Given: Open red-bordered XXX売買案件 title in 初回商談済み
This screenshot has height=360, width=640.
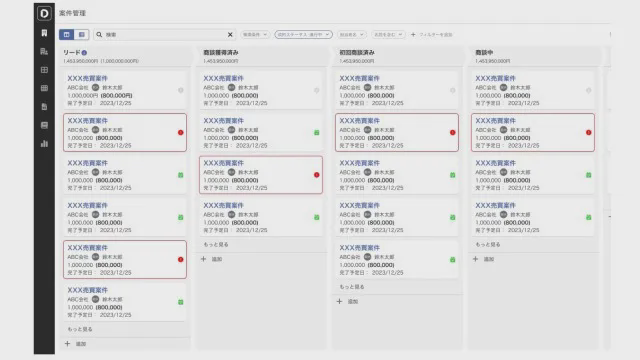Looking at the screenshot, I should tap(359, 121).
